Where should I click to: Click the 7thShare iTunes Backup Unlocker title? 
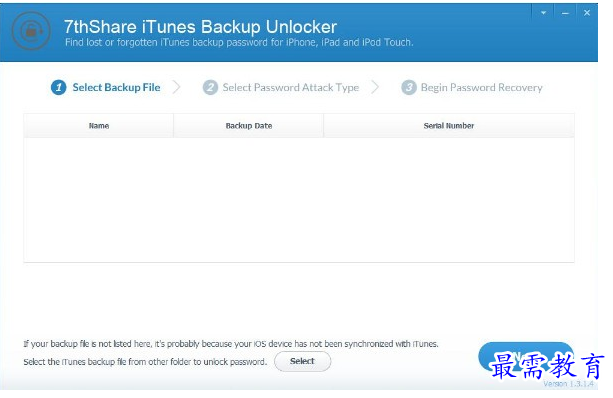(x=201, y=27)
